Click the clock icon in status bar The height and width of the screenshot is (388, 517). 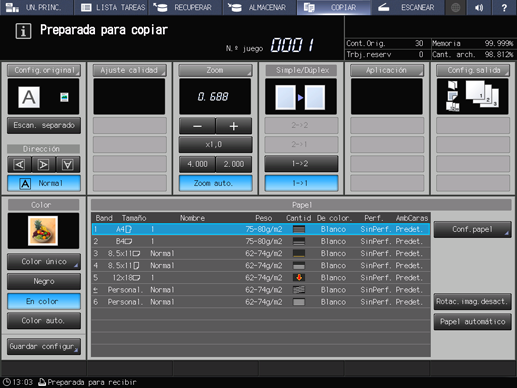[6, 382]
